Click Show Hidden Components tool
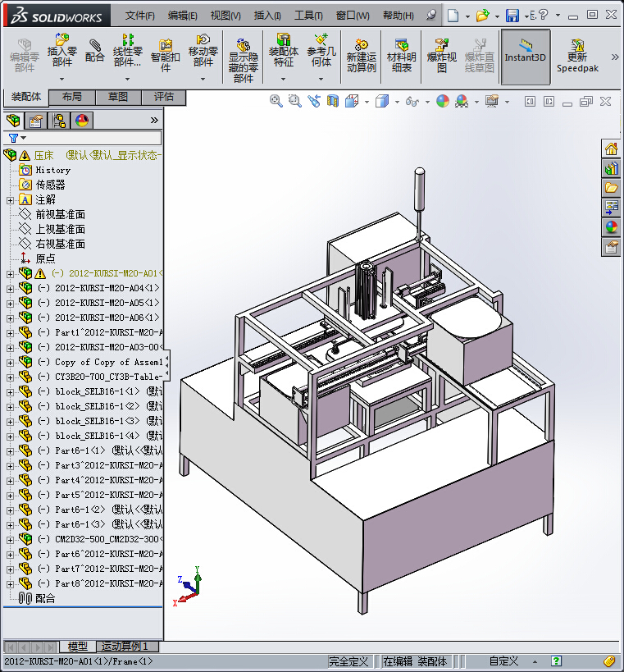 click(244, 60)
